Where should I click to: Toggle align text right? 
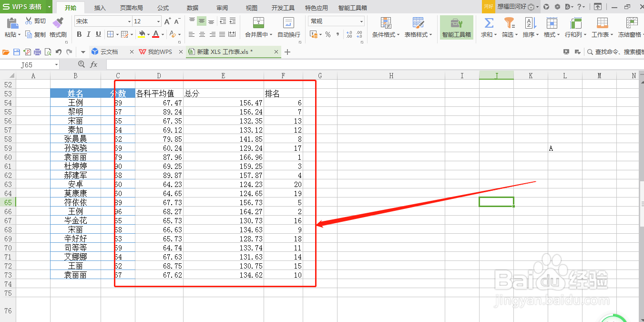coord(212,34)
